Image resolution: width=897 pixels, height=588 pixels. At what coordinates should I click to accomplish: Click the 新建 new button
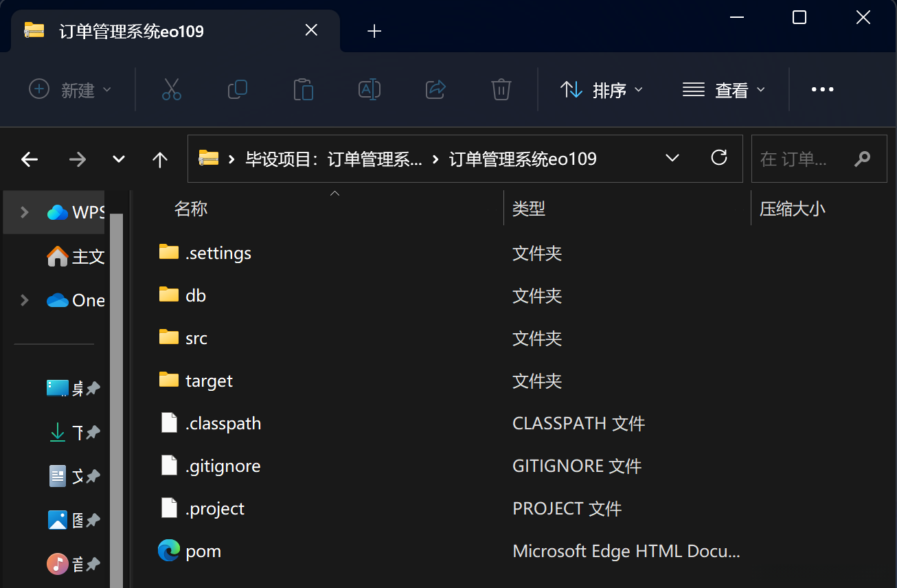click(69, 90)
